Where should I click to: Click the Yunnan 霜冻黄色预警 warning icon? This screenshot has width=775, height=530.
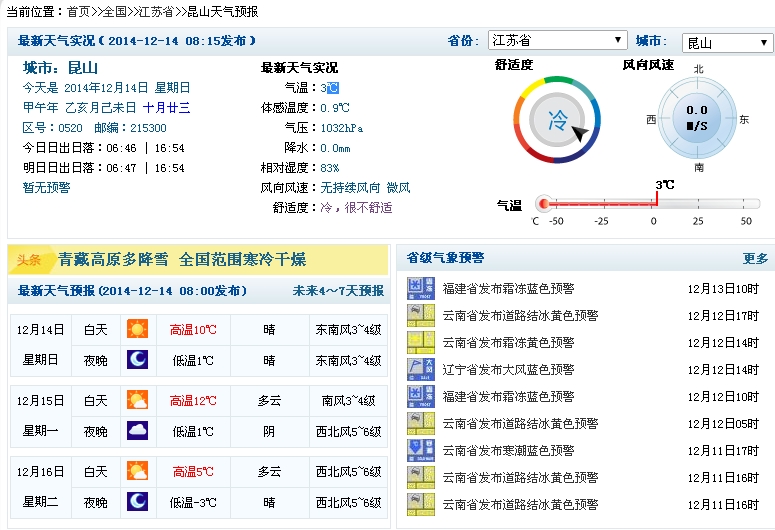[421, 342]
